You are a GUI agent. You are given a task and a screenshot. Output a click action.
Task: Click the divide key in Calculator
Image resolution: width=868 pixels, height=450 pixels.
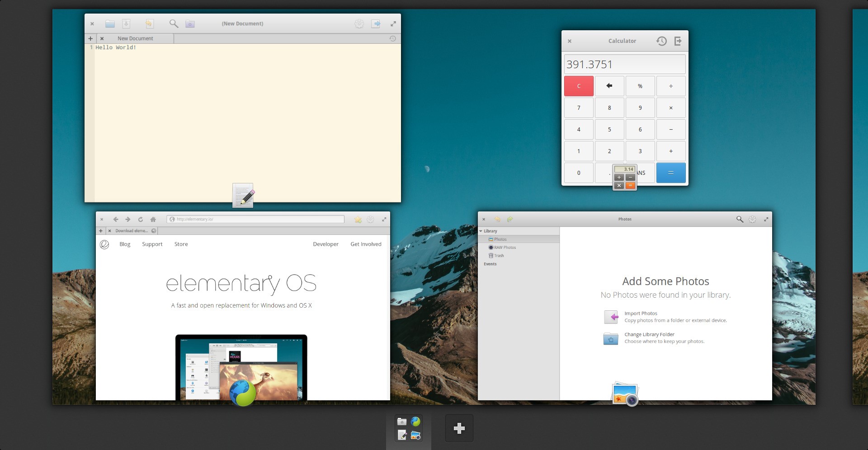pos(671,86)
